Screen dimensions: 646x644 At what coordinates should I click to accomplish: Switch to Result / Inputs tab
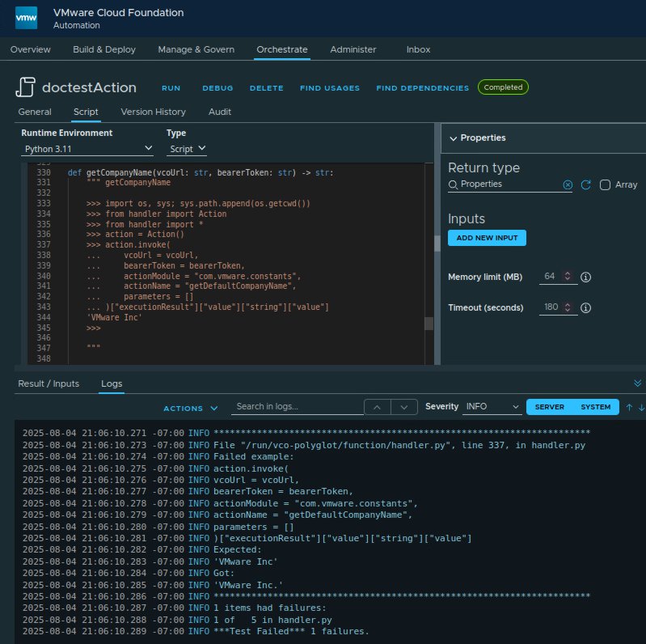tap(49, 383)
